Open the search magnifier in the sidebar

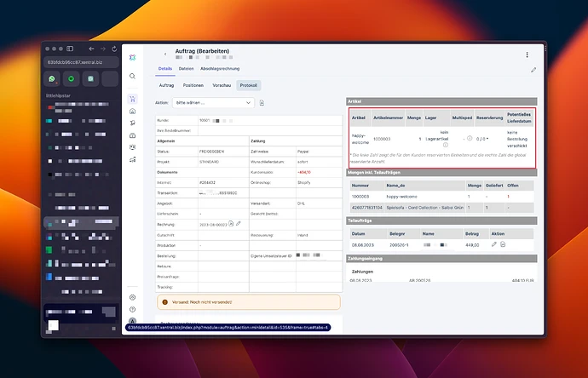[x=132, y=76]
